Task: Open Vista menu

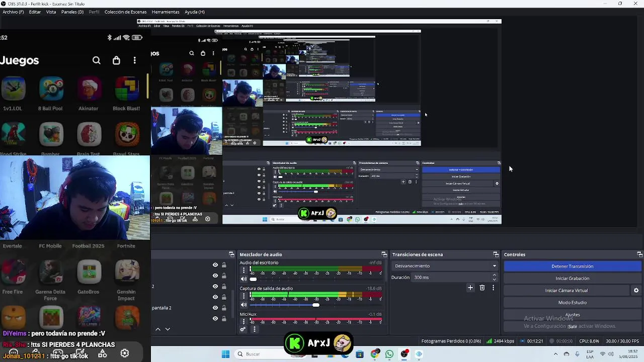Action: point(51,12)
